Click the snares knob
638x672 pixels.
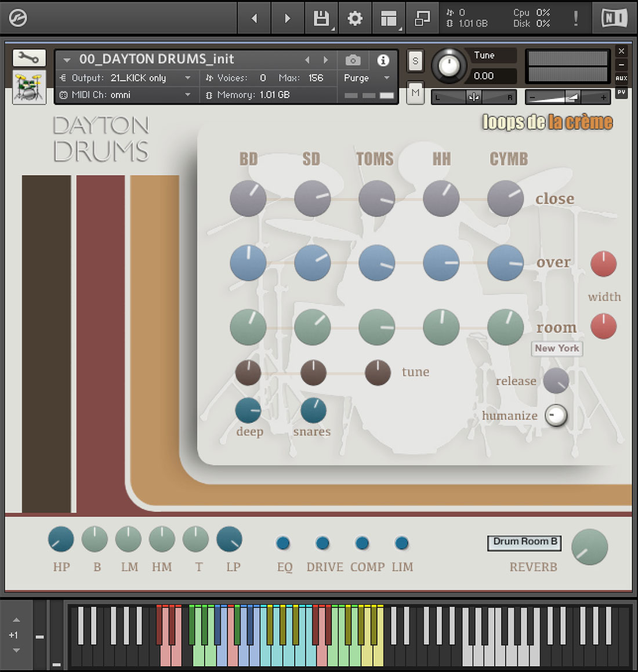(313, 411)
